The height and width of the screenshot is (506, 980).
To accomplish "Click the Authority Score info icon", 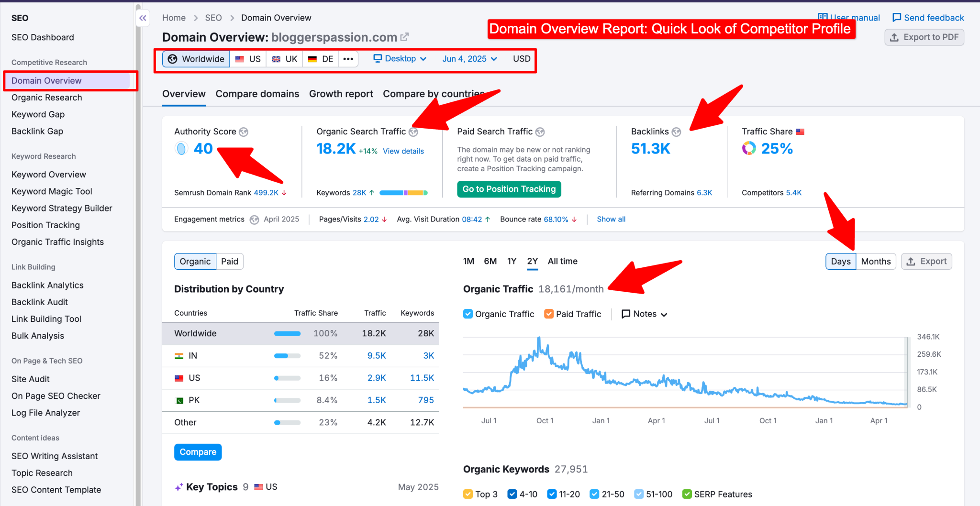I will [x=244, y=132].
